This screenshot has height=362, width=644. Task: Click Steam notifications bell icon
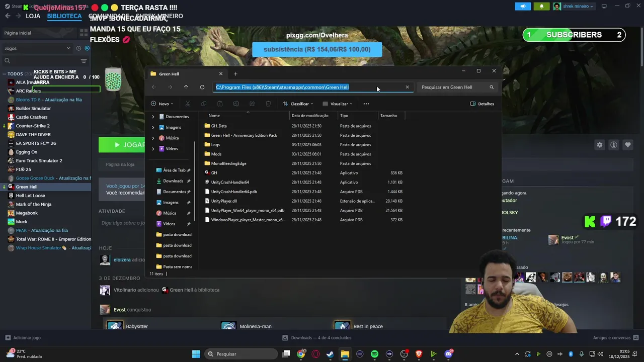pos(541,7)
